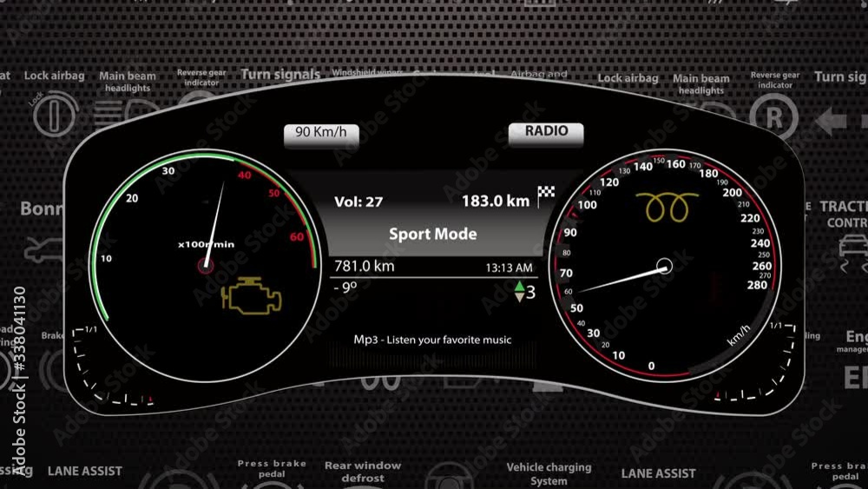Click the yellow glow plug coil indicator

tap(667, 207)
